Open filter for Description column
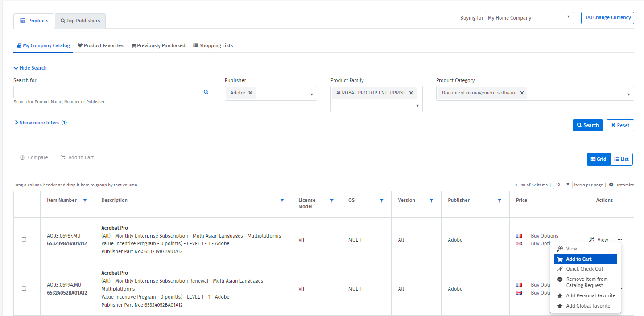Viewport: 644px width, 316px height. (282, 201)
